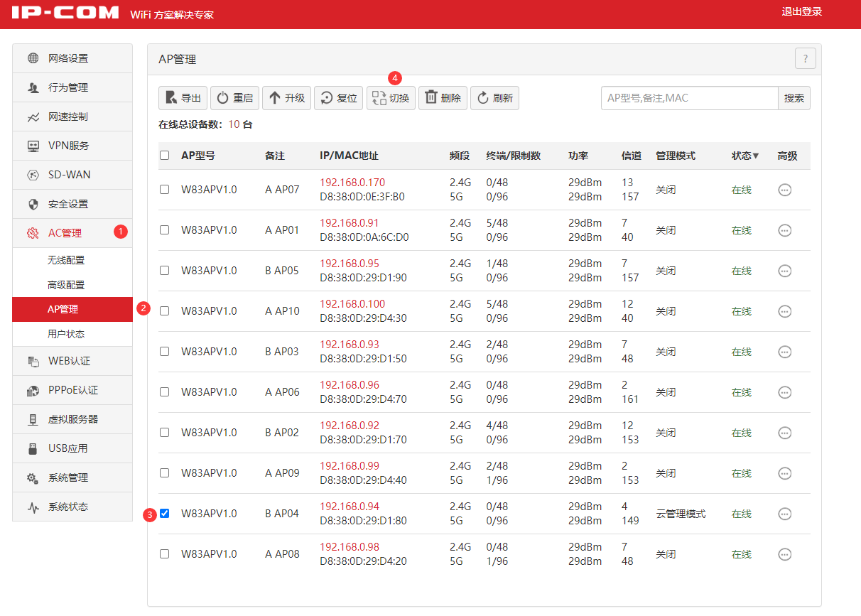Check the box for A AP07
Viewport: 861px width, 616px height.
point(165,189)
